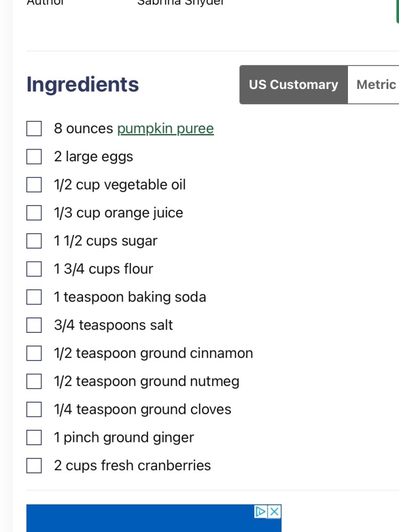Viewport: 399px width, 532px height.
Task: Click the Ingredients heading
Action: [82, 85]
